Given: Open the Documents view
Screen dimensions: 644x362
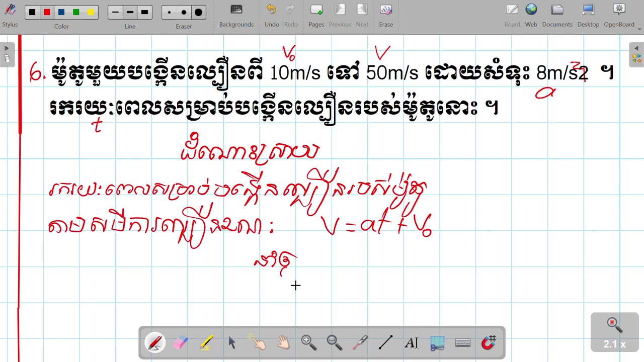Looking at the screenshot, I should 557,15.
